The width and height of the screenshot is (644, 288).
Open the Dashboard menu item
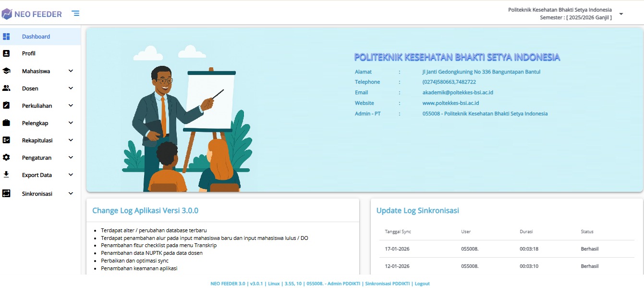coord(36,37)
